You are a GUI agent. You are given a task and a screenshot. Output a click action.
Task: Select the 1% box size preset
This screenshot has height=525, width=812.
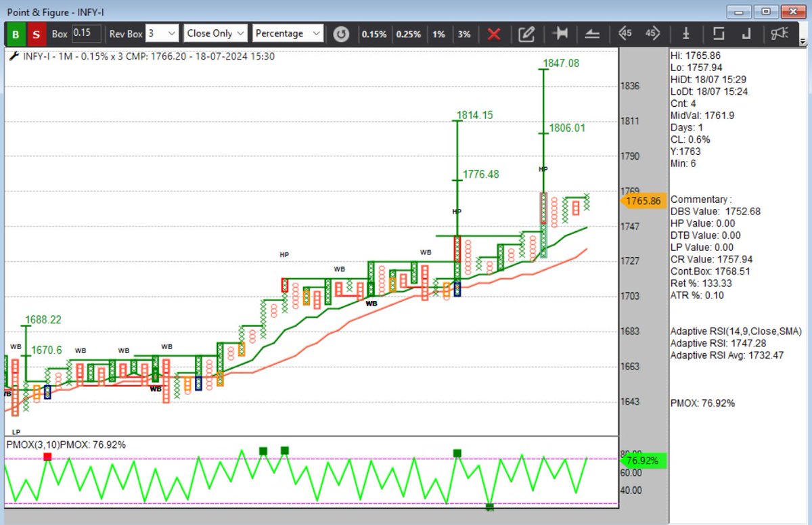tap(439, 34)
